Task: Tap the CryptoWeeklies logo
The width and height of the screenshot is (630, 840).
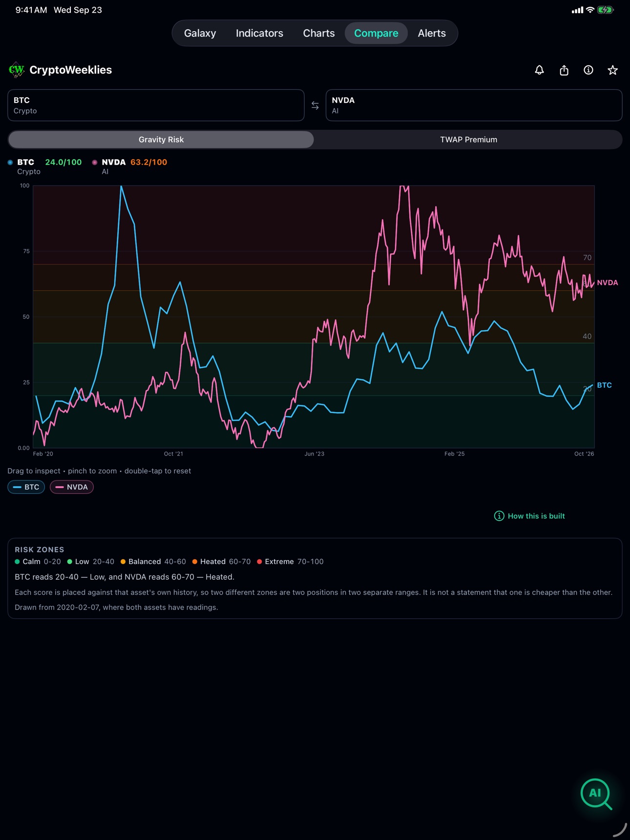Action: (x=17, y=70)
